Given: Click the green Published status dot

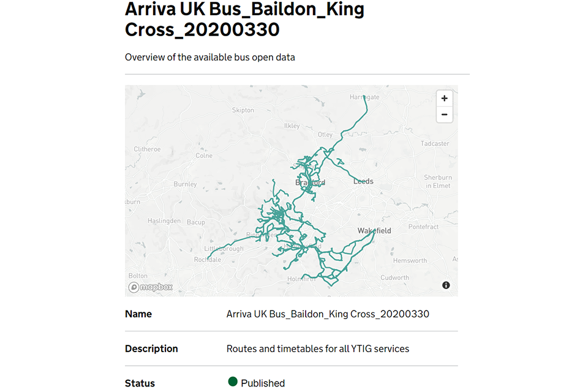Looking at the screenshot, I should [x=233, y=382].
